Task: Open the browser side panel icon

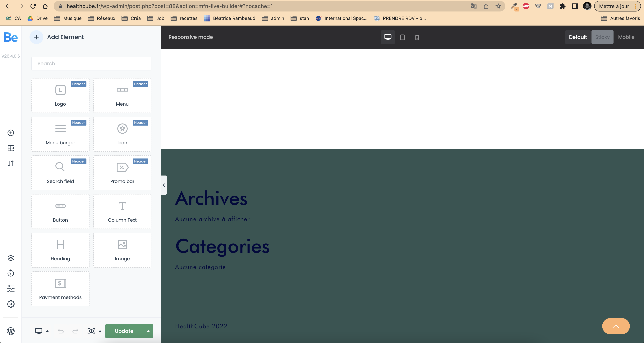Action: tap(575, 6)
